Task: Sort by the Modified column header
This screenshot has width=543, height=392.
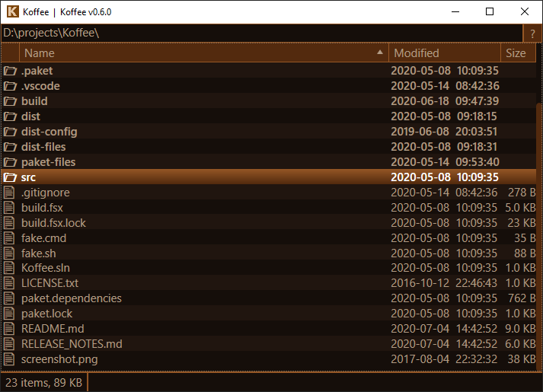Action: (445, 53)
